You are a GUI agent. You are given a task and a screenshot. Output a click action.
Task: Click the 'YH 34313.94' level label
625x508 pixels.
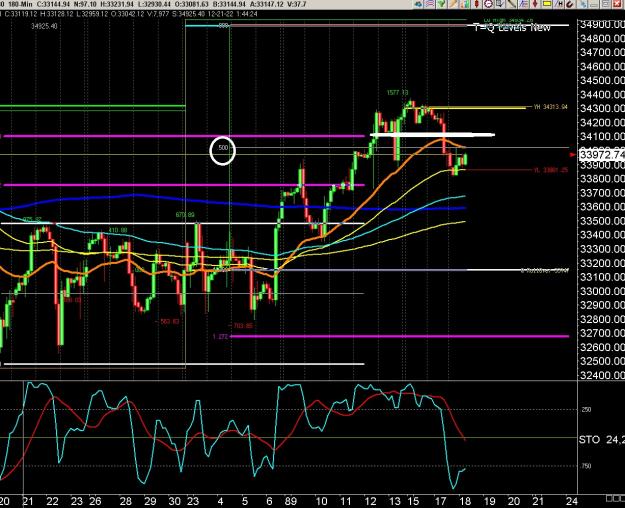pyautogui.click(x=550, y=107)
